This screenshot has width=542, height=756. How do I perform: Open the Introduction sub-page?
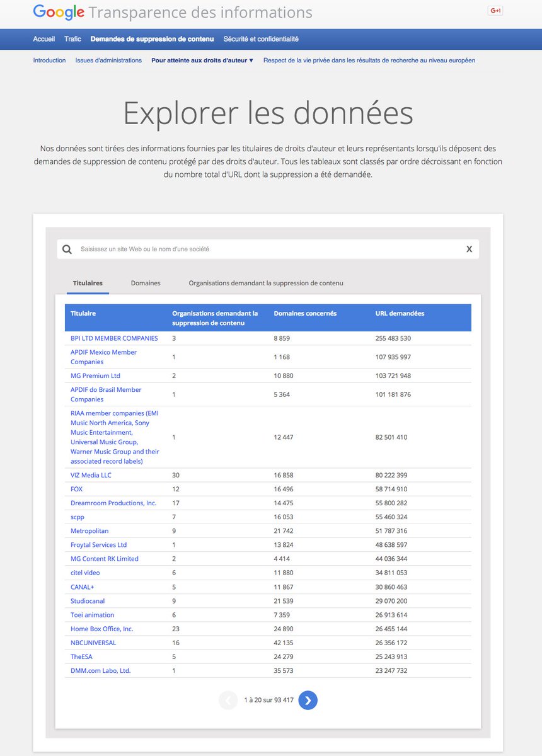[x=49, y=60]
